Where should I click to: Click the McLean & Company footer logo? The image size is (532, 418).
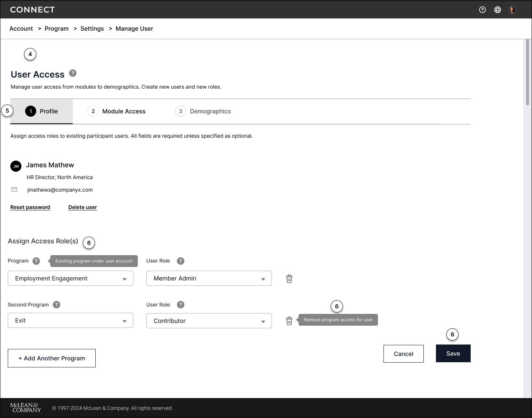25,408
